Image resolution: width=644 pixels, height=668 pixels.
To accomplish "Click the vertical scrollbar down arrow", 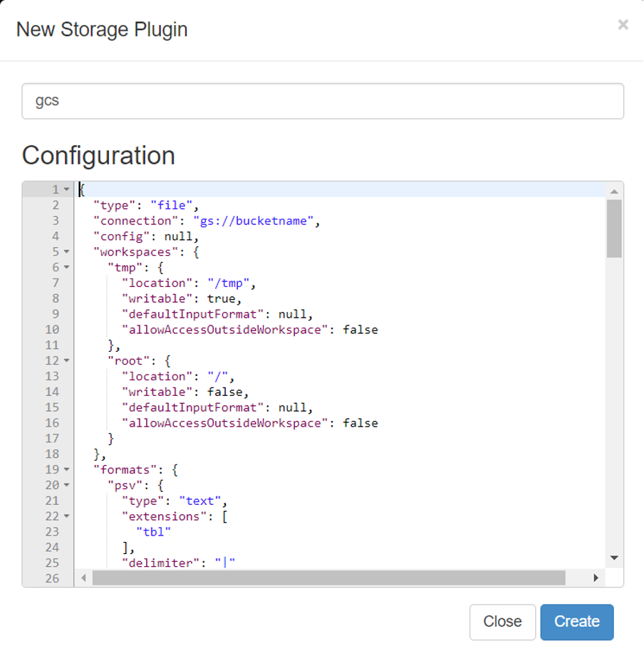I will click(613, 558).
